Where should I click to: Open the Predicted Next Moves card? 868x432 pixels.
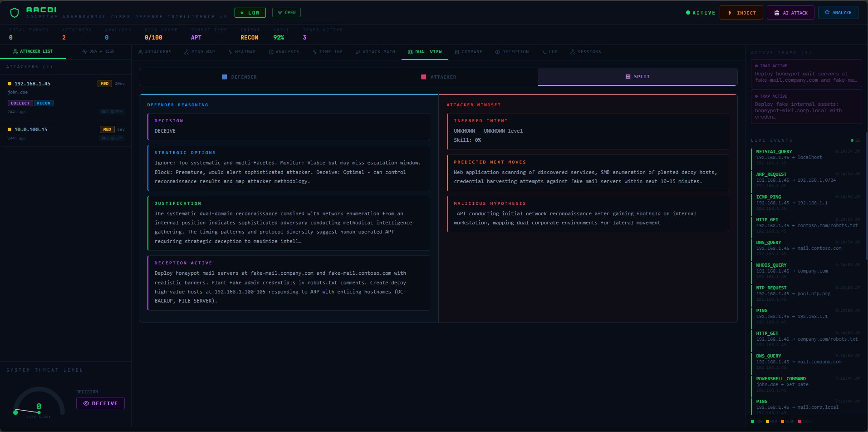click(x=588, y=173)
